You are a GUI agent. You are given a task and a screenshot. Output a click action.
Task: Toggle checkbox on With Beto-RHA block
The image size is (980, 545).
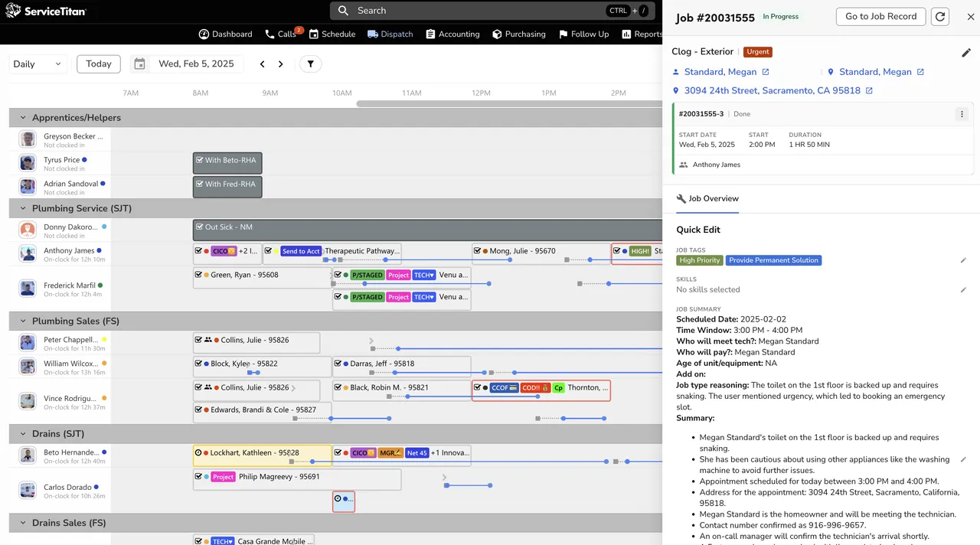(x=200, y=160)
